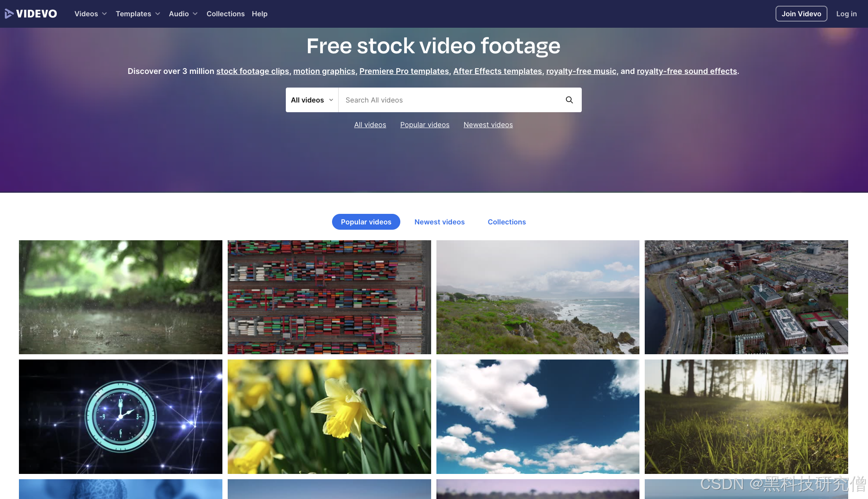Type in the Search All videos field

[x=449, y=100]
